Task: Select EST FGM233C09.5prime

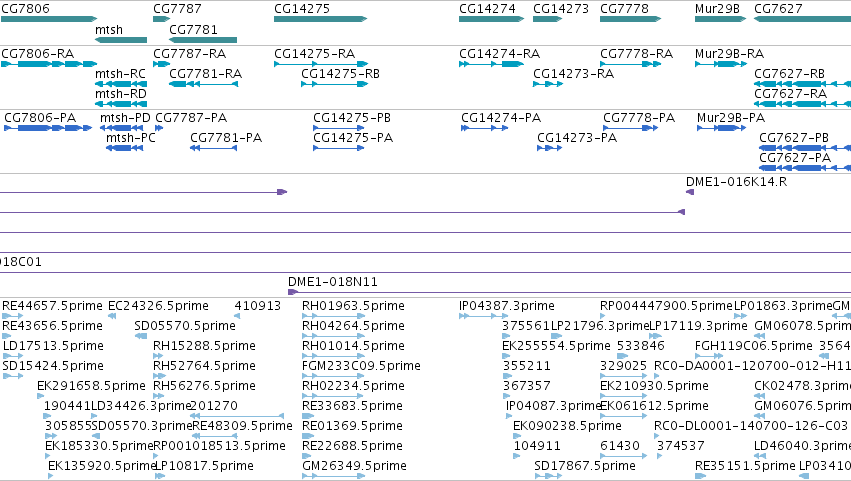Action: pos(361,366)
